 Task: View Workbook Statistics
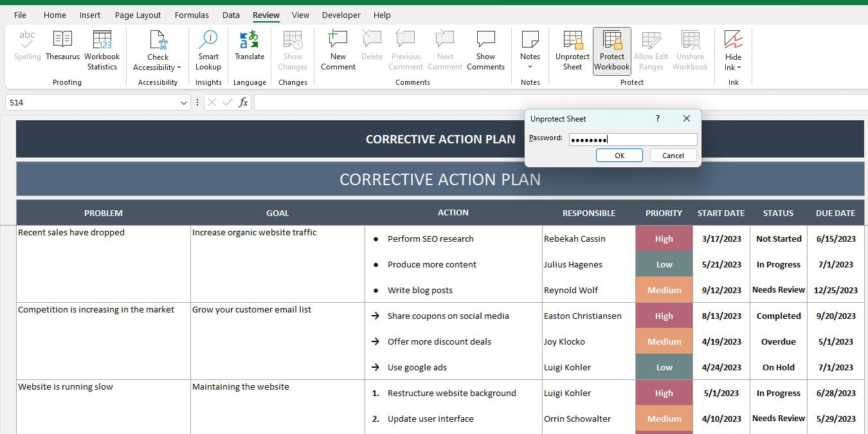coord(102,50)
